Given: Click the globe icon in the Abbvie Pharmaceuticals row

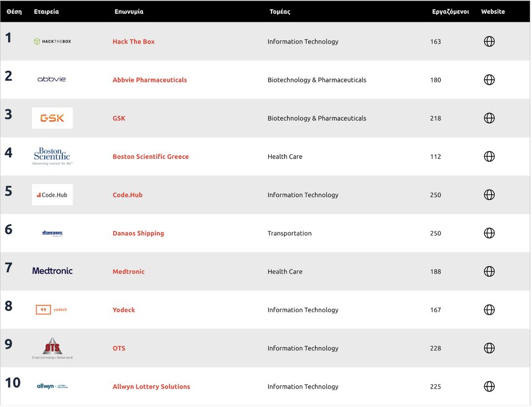Looking at the screenshot, I should coord(489,80).
